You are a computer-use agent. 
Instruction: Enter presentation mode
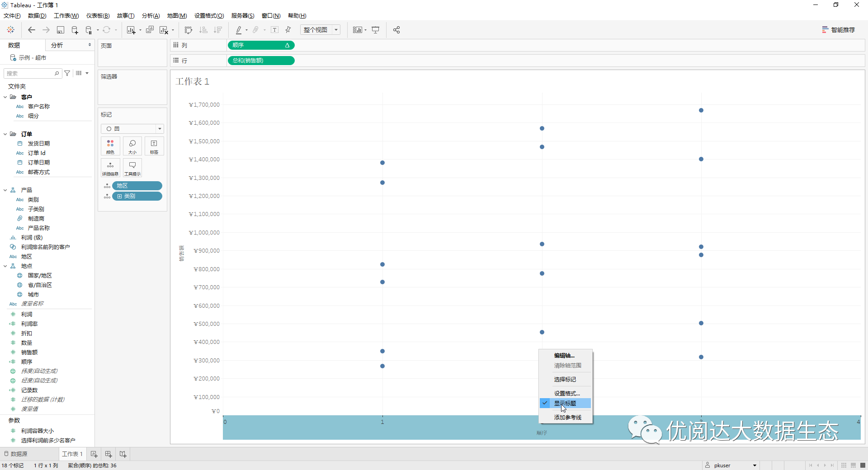(375, 30)
